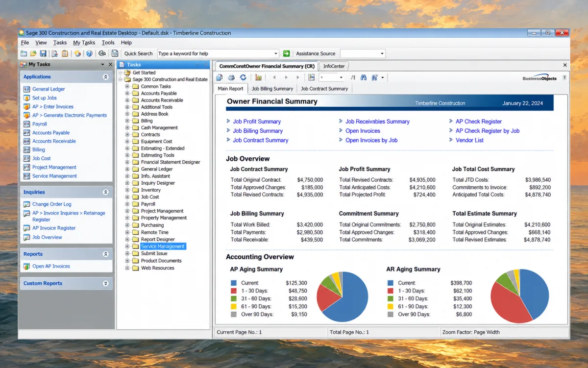
Task: Click the Save floppy disk toolbar icon
Action: tap(43, 53)
